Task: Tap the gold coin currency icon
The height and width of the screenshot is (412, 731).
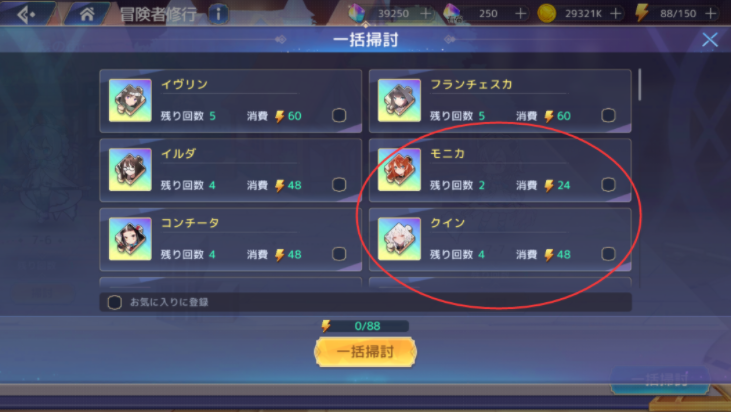Action: tap(546, 13)
